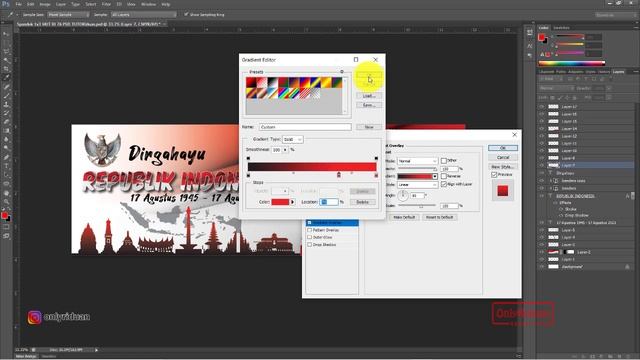Click the Load button in Gradient Editor

point(369,96)
